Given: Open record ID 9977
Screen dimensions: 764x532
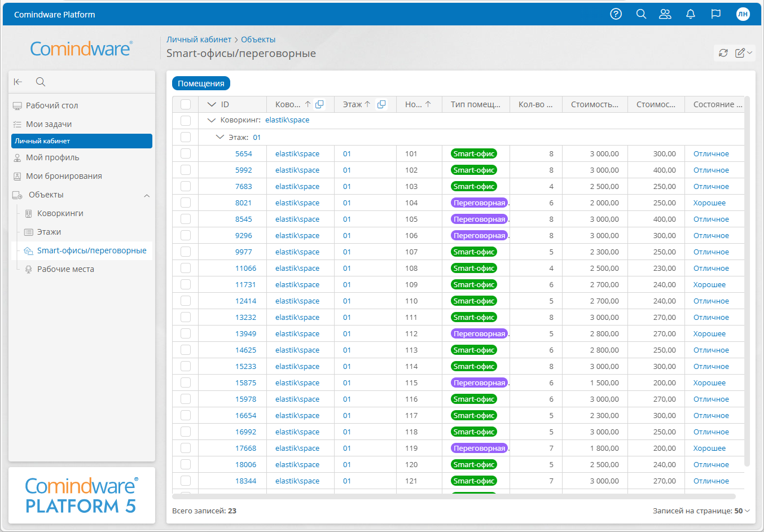Looking at the screenshot, I should [244, 252].
